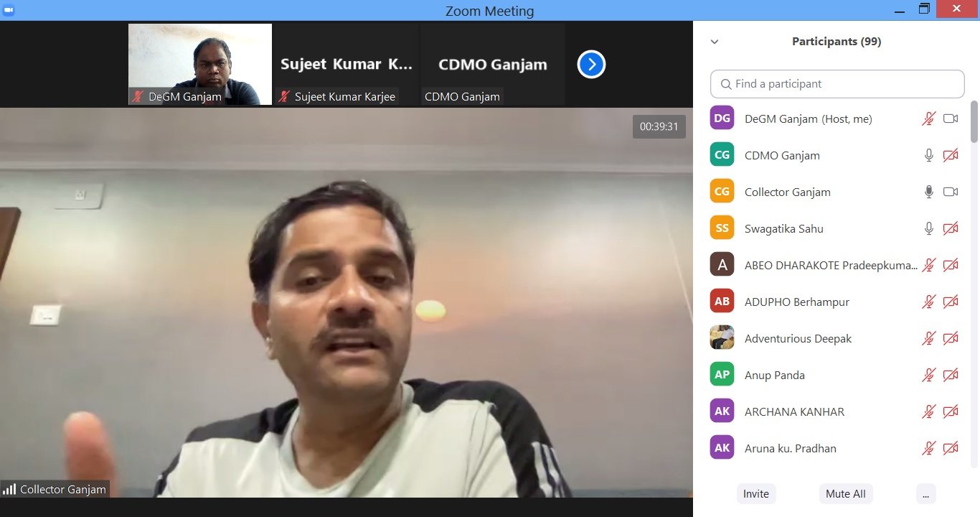This screenshot has height=517, width=980.
Task: Click the Find a participant search field
Action: click(x=843, y=84)
